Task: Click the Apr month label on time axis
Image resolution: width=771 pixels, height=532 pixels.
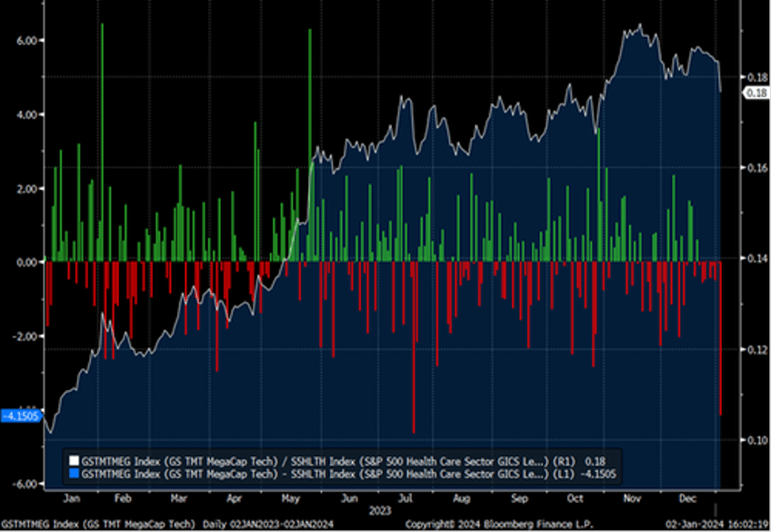Action: click(x=235, y=498)
